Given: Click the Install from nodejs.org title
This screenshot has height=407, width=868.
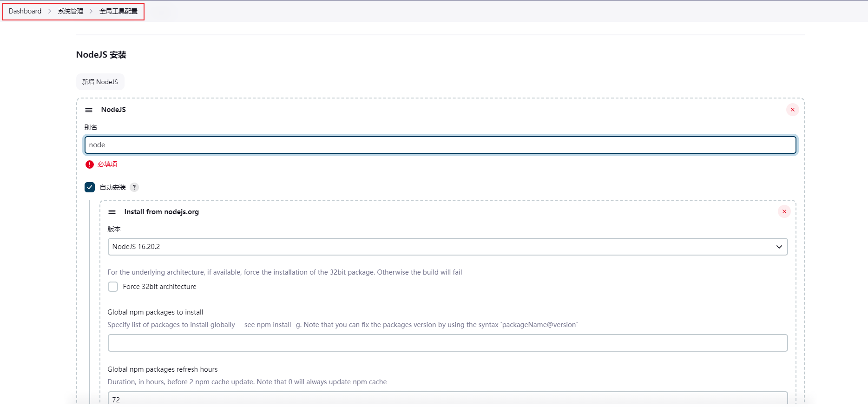Looking at the screenshot, I should click(162, 212).
